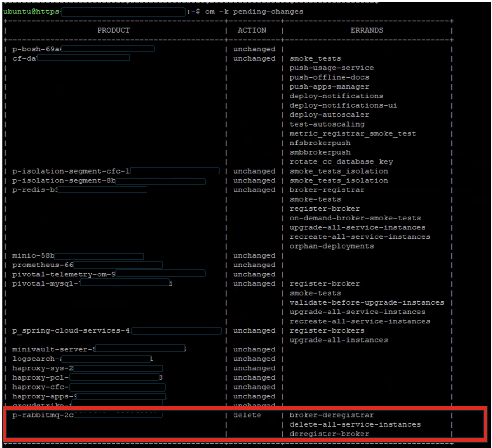Screen dimensions: 492x448
Task: Click the delete-all-service-instances errand
Action: [355, 425]
